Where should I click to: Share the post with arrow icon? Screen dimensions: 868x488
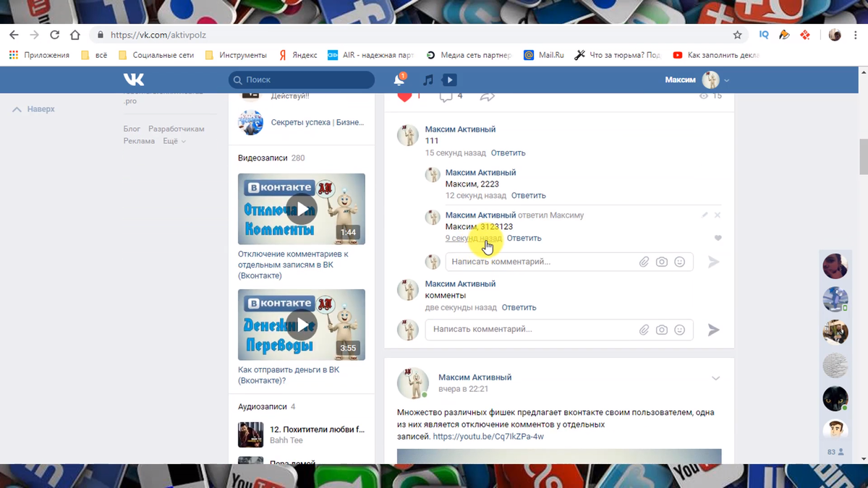(x=488, y=96)
